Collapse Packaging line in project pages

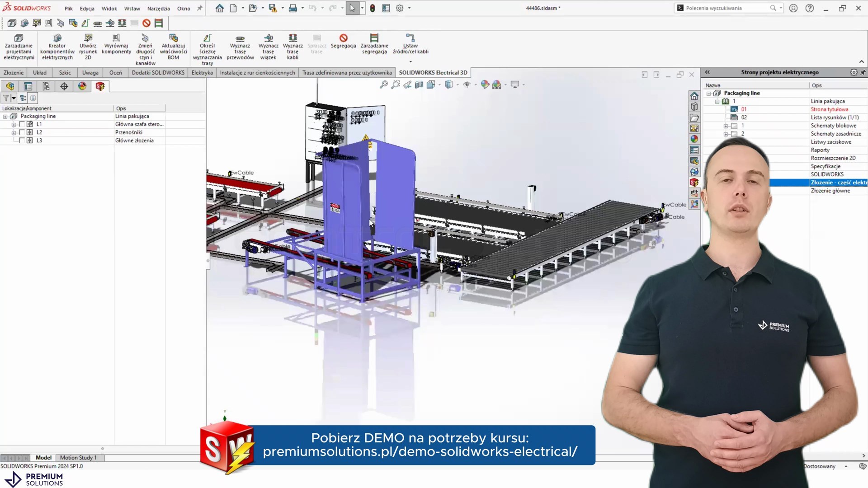pyautogui.click(x=709, y=94)
